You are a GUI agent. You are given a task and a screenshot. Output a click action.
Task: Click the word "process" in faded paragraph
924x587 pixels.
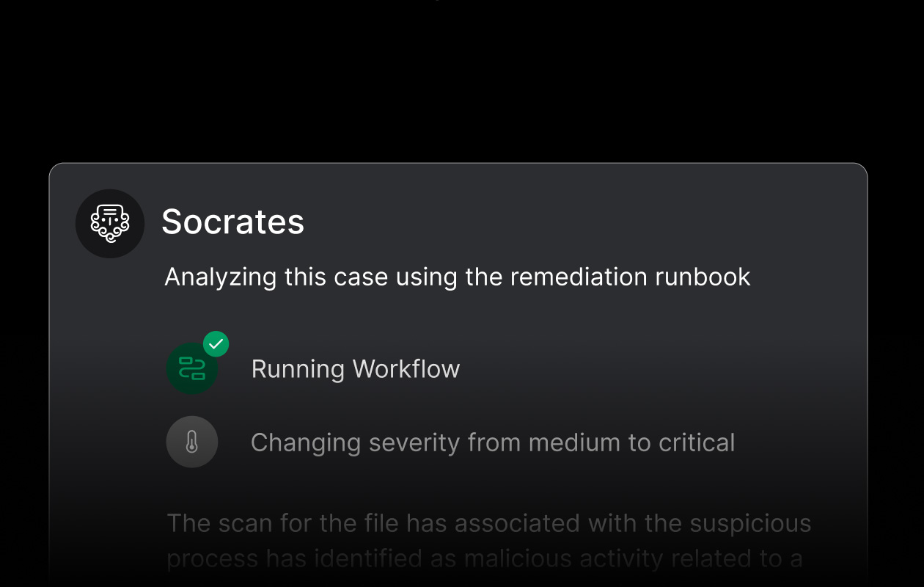[212, 558]
